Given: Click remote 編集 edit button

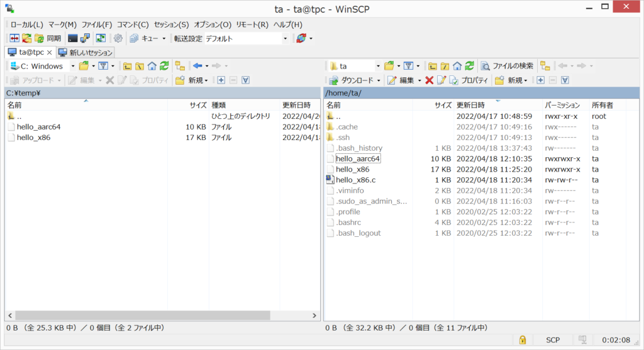Looking at the screenshot, I should pos(401,80).
